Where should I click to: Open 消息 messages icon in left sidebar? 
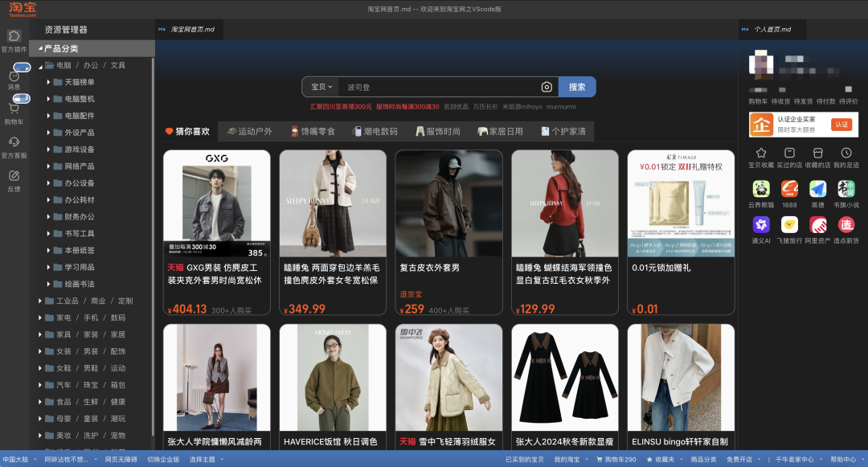14,77
